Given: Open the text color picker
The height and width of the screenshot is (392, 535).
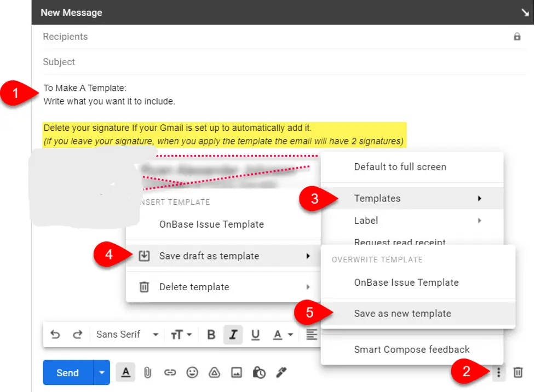Looking at the screenshot, I should click(x=283, y=335).
